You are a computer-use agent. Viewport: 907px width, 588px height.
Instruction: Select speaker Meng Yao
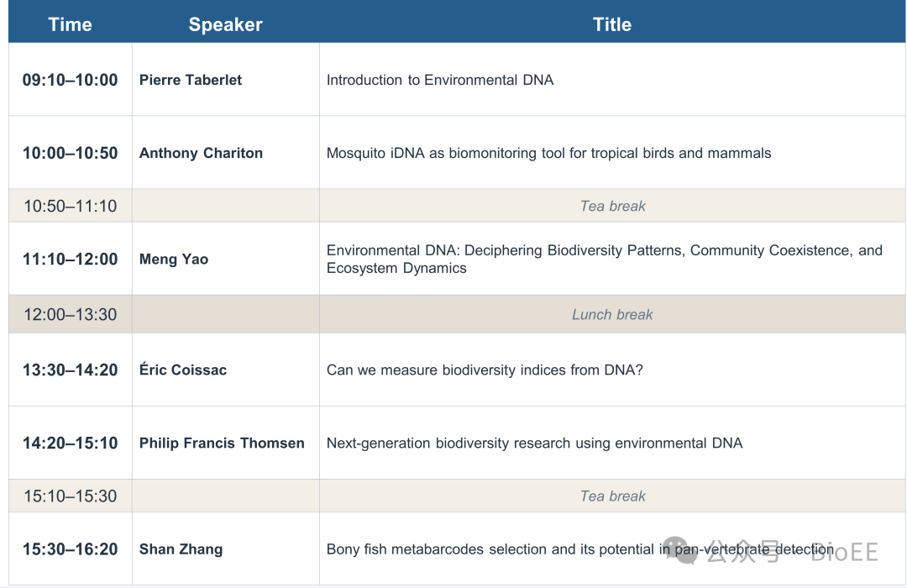point(174,260)
